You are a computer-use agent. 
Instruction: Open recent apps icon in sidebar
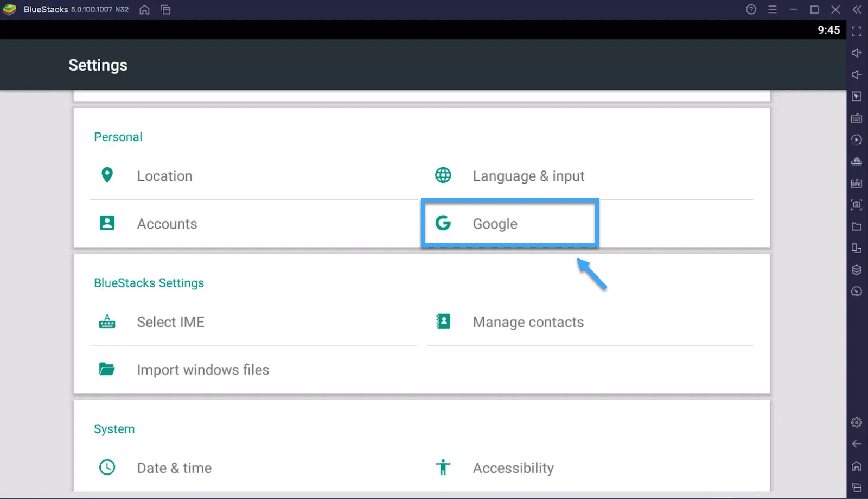(857, 488)
